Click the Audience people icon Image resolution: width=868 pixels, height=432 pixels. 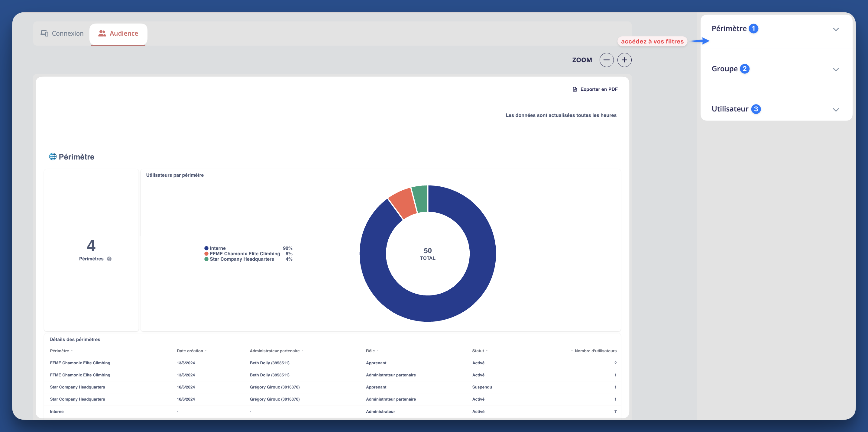click(x=102, y=33)
